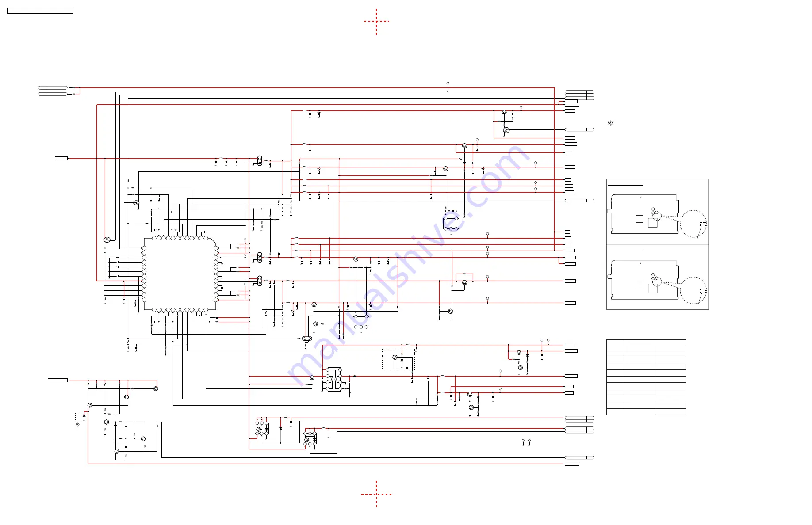Click the dashed box enclosing the diode at lower-left

81,417
